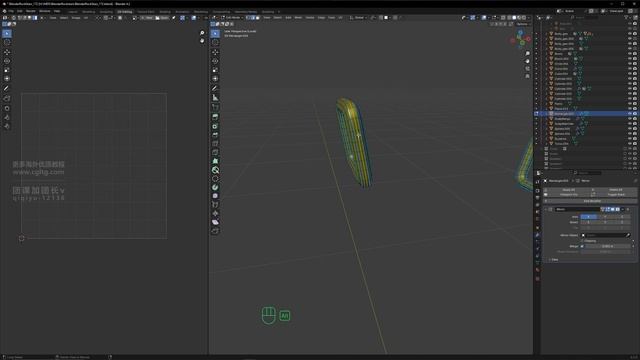Open the Modifiers properties tab wrench icon
640x360 pixels.
tap(538, 235)
